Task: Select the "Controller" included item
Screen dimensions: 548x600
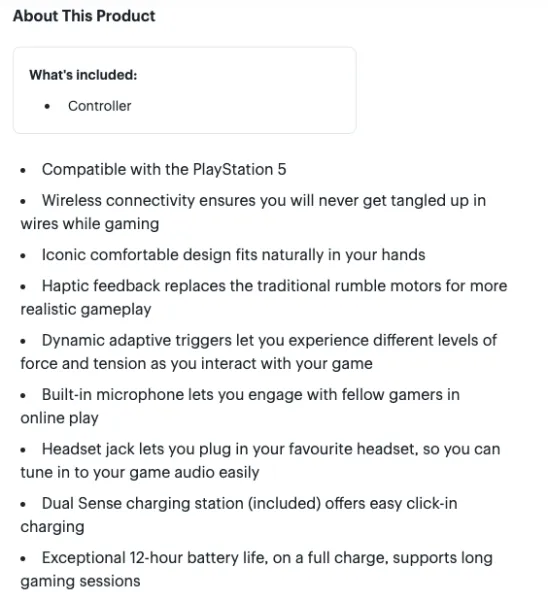Action: [x=99, y=106]
